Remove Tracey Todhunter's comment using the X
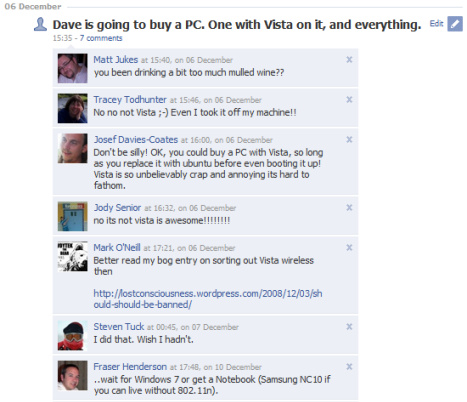467x402 pixels. 349,100
